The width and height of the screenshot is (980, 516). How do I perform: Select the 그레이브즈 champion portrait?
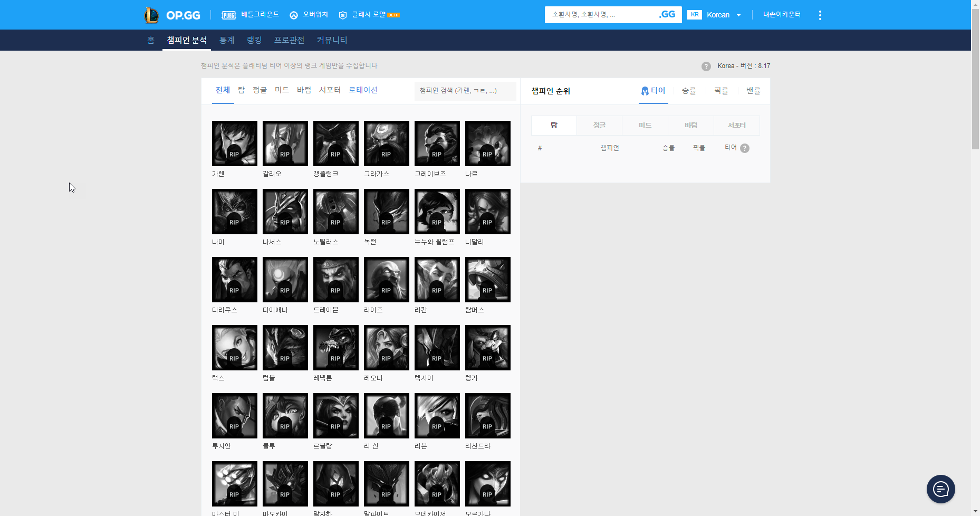[437, 144]
